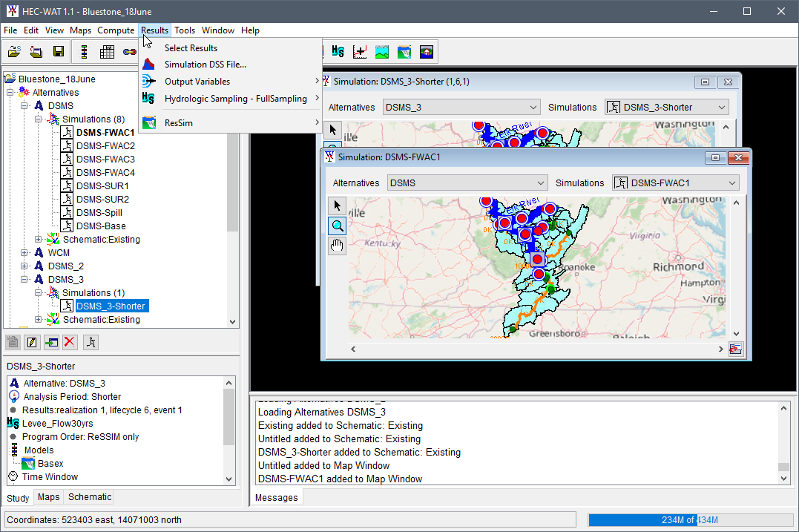Screen dimensions: 799x532
Task: Select the DSMS_3-Shorter simulation in the tree
Action: (x=111, y=306)
